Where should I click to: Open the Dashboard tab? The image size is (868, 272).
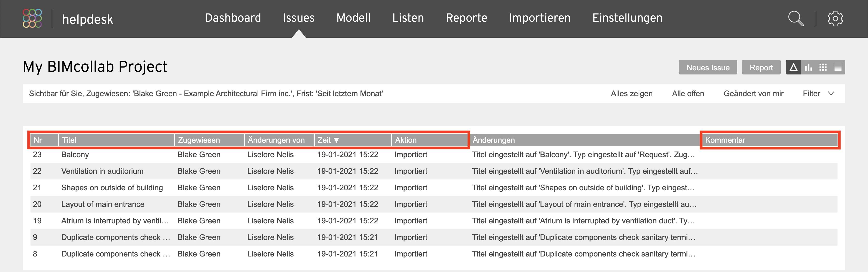(x=233, y=18)
